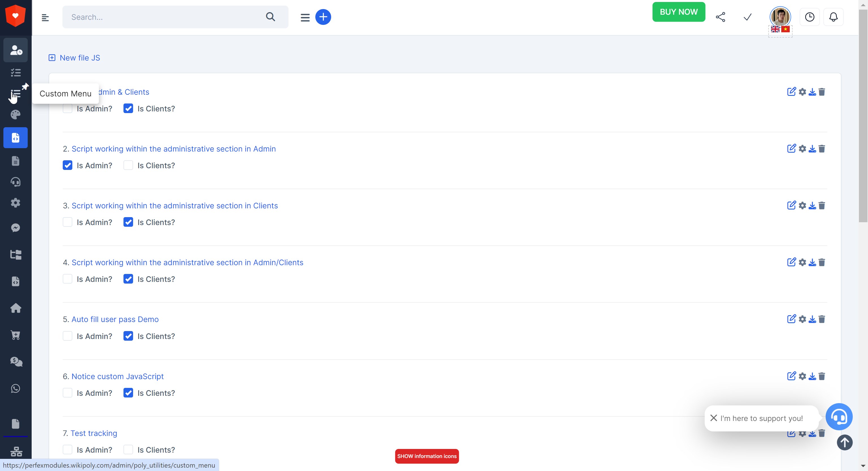Open the shopping cart sidebar icon
This screenshot has width=868, height=471.
[16, 335]
